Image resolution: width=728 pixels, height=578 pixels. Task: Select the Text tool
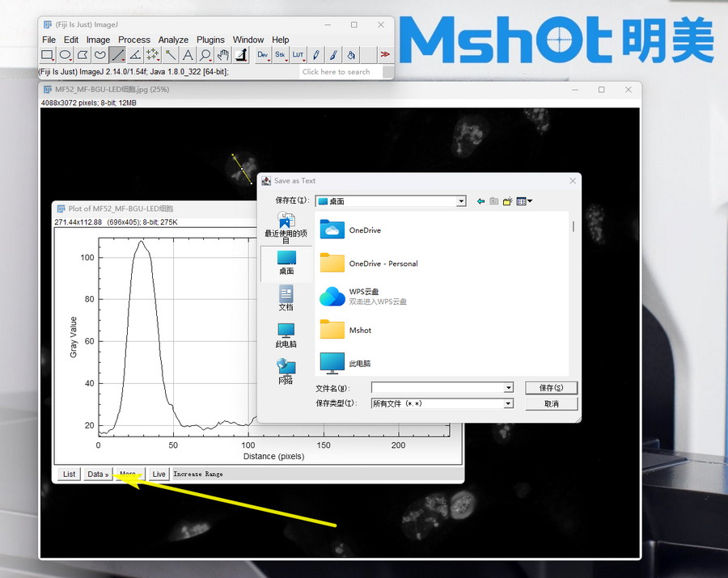[x=188, y=55]
